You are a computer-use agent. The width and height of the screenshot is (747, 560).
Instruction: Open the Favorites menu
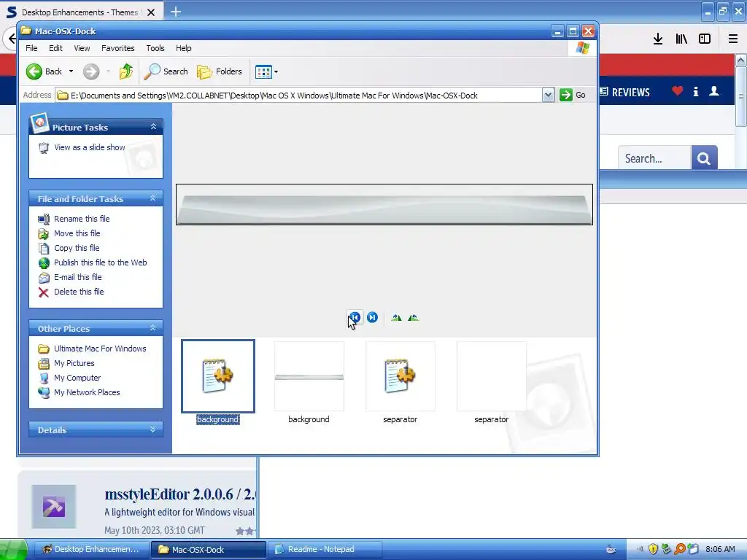117,48
